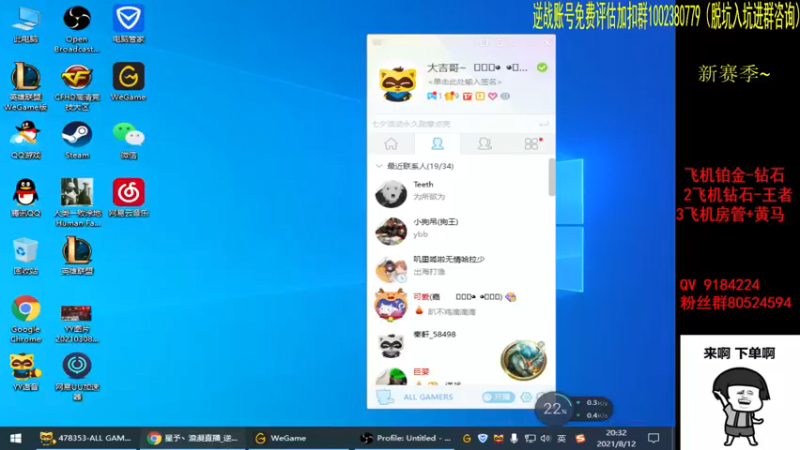Switch to OBS Profile: Untitled taskbar window

point(406,438)
